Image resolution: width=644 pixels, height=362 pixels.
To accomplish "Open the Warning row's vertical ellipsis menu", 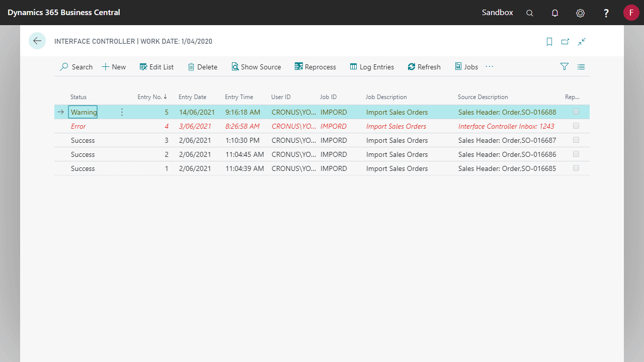I will pyautogui.click(x=122, y=112).
